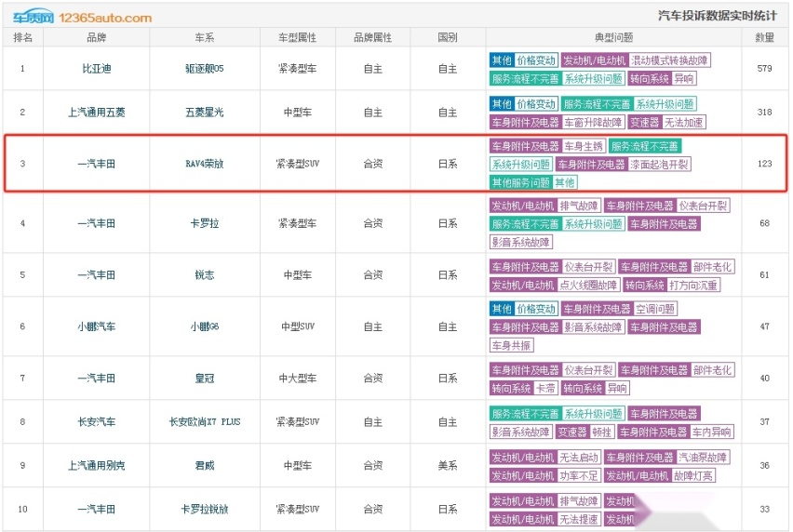Open the 卡罗拉锐放 model link
This screenshot has height=532, width=793.
[205, 509]
